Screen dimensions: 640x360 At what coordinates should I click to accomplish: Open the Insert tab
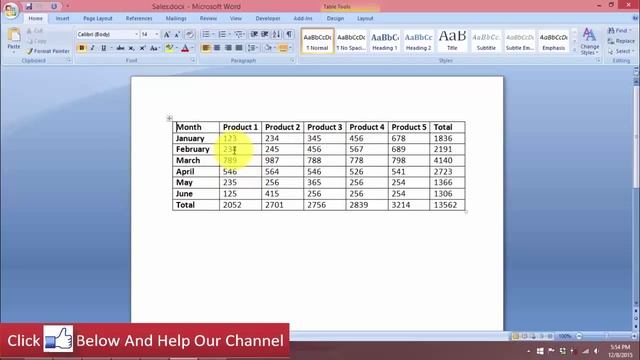tap(62, 18)
